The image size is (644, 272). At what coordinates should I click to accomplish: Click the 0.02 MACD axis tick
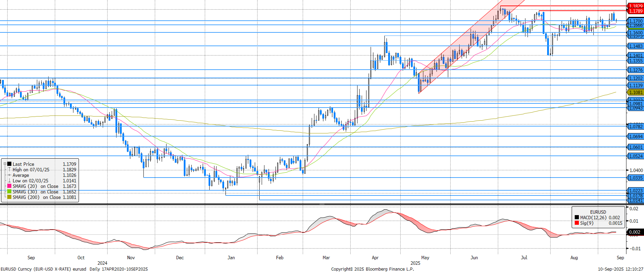click(634, 209)
